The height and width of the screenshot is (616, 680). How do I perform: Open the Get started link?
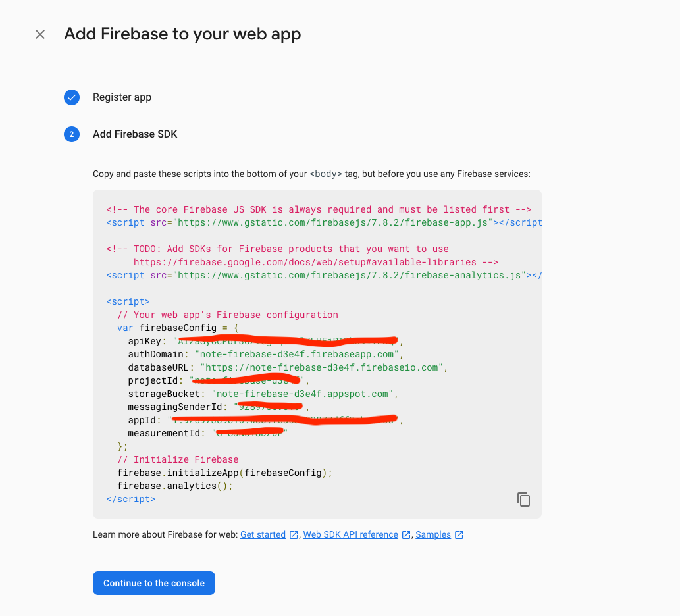(x=263, y=535)
